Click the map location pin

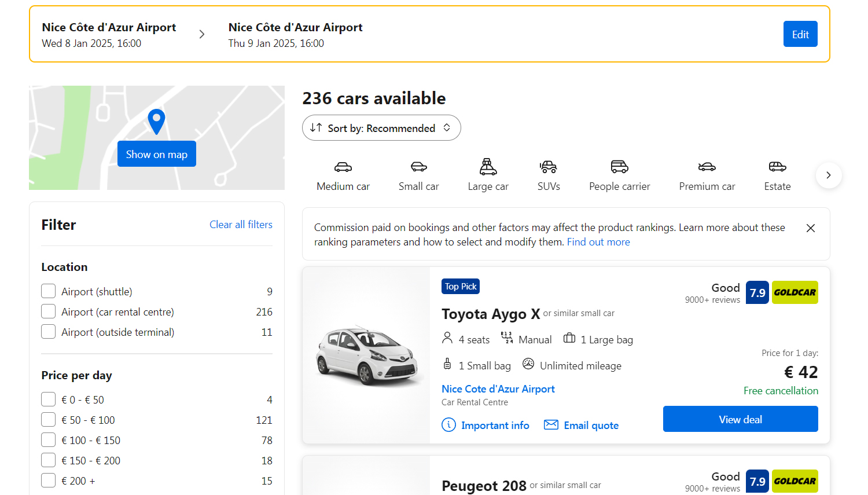tap(156, 121)
